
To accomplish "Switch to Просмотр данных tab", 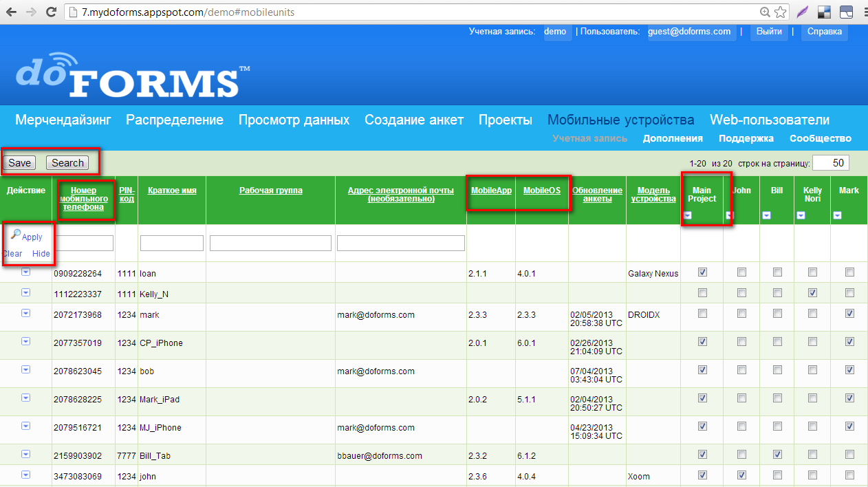I will pyautogui.click(x=294, y=120).
